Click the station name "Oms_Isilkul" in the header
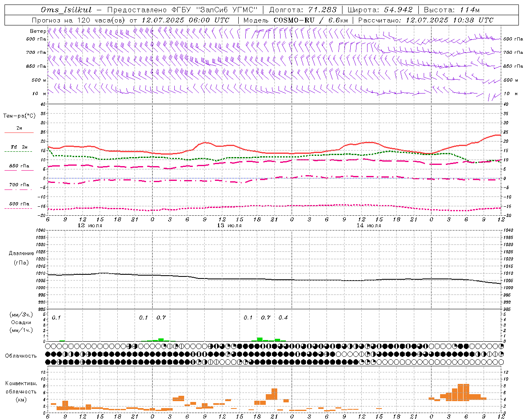This screenshot has width=525, height=420. coord(66,10)
